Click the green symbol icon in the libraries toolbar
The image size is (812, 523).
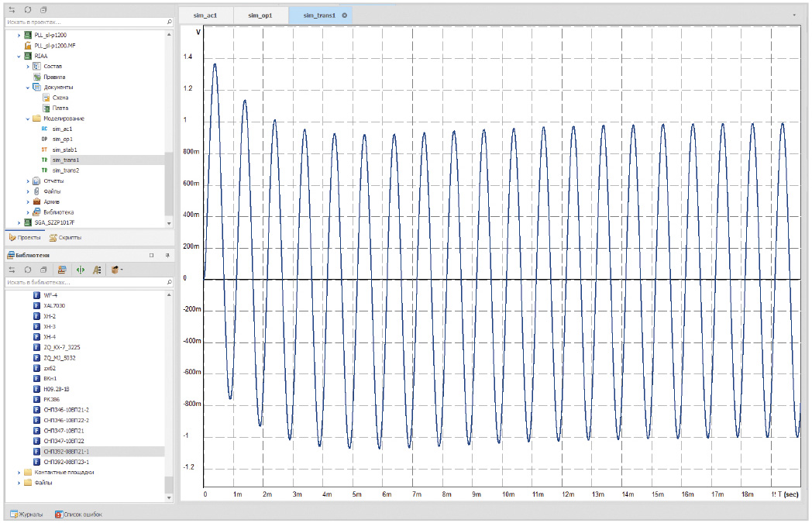80,270
